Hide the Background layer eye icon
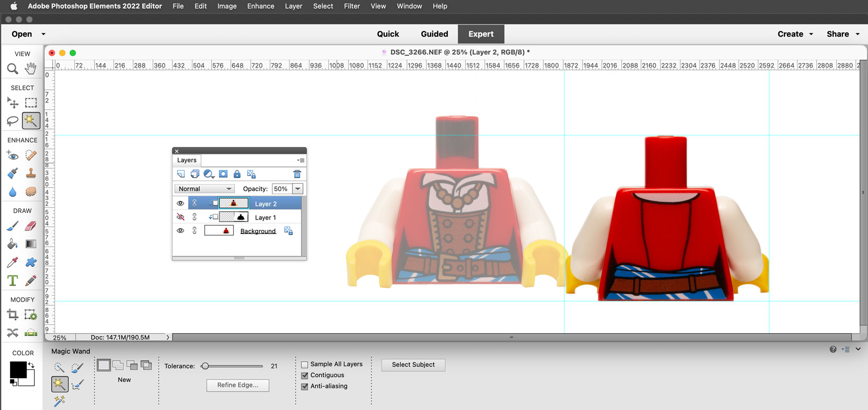This screenshot has width=868, height=410. tap(180, 231)
